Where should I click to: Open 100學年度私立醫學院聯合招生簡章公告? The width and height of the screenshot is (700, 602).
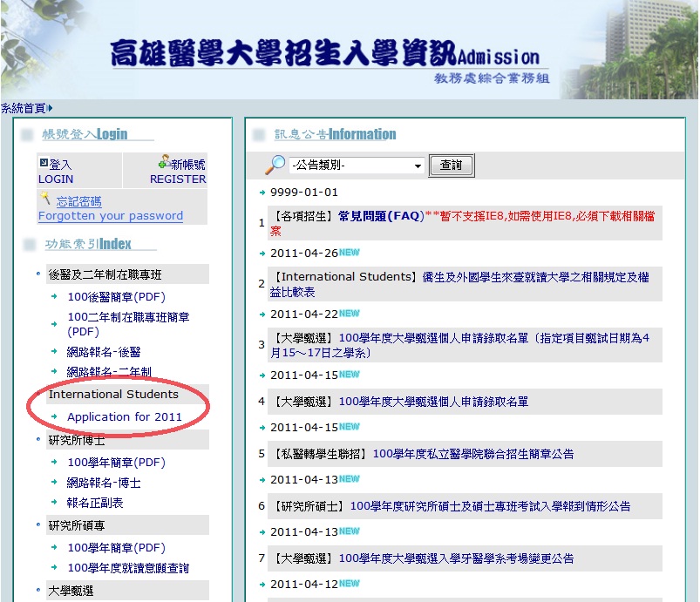[x=473, y=454]
